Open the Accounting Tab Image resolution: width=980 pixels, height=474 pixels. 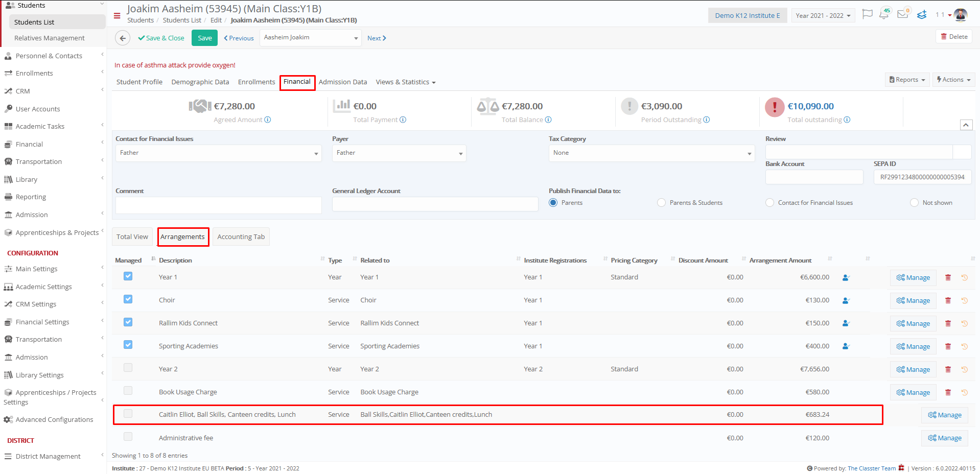click(241, 237)
